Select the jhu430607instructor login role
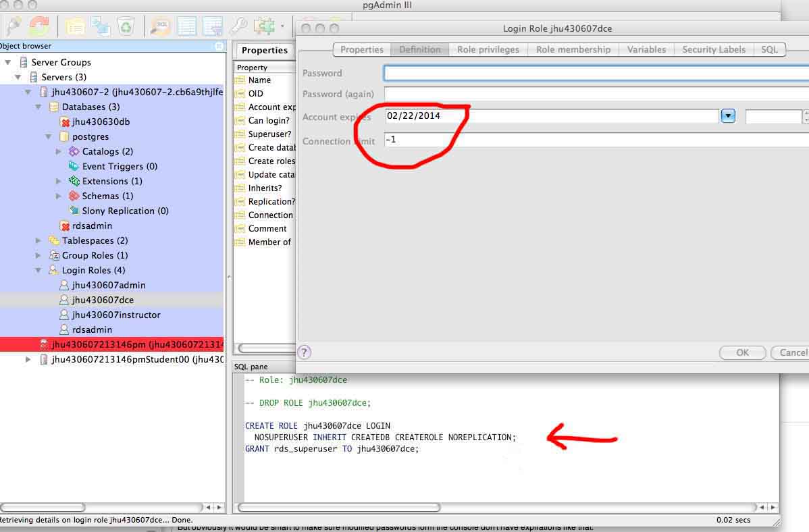The height and width of the screenshot is (532, 809). click(x=116, y=315)
